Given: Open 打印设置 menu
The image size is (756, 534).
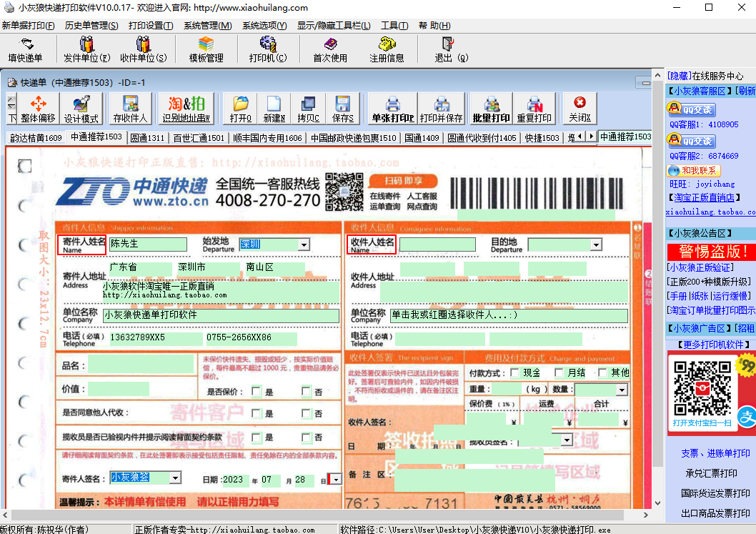Looking at the screenshot, I should pyautogui.click(x=151, y=26).
